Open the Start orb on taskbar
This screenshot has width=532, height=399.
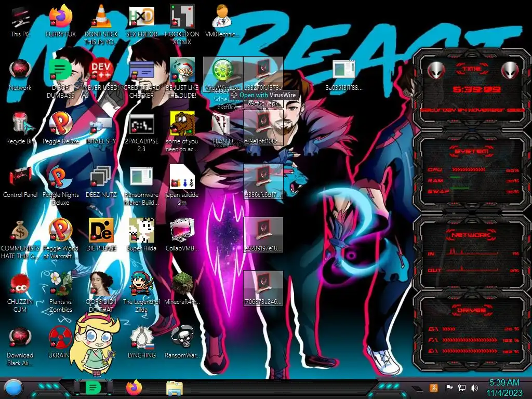click(13, 388)
